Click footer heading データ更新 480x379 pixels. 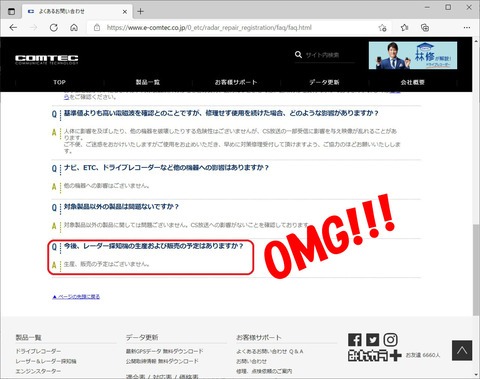[142, 337]
